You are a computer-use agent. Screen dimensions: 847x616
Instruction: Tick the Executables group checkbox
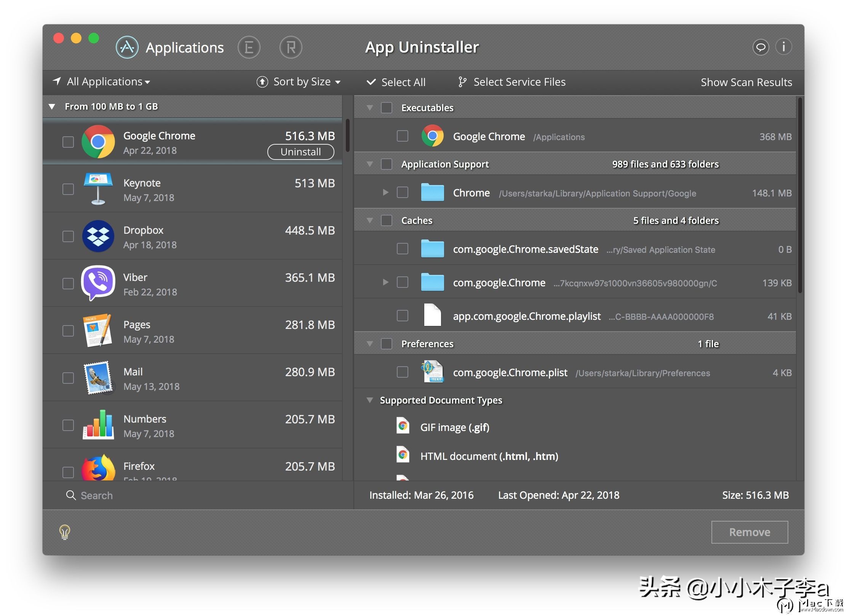(x=387, y=108)
